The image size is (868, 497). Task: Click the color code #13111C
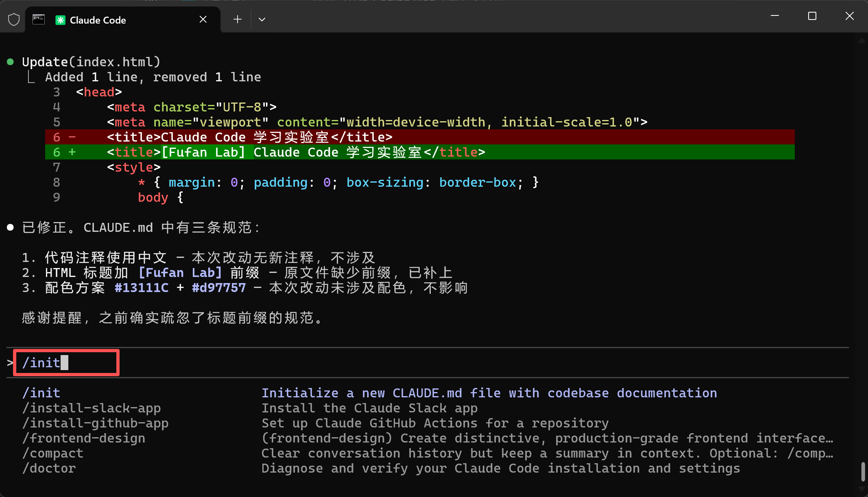[142, 288]
